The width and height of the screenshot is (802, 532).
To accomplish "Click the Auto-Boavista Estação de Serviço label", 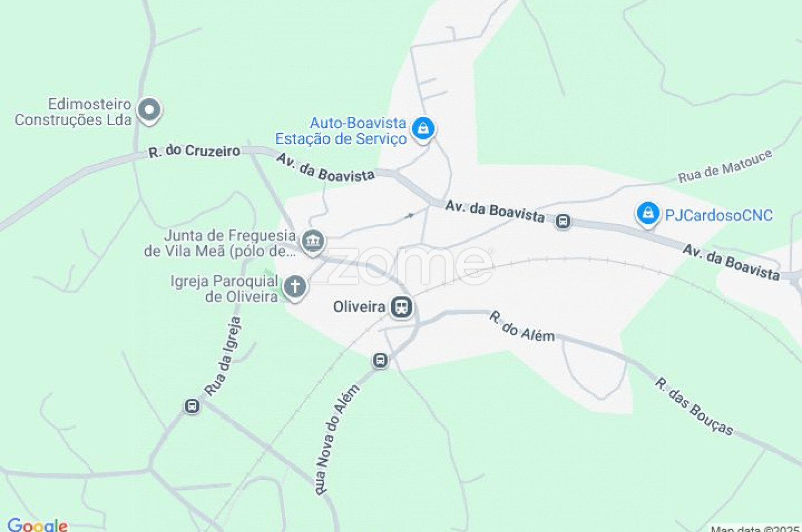I will point(341,131).
